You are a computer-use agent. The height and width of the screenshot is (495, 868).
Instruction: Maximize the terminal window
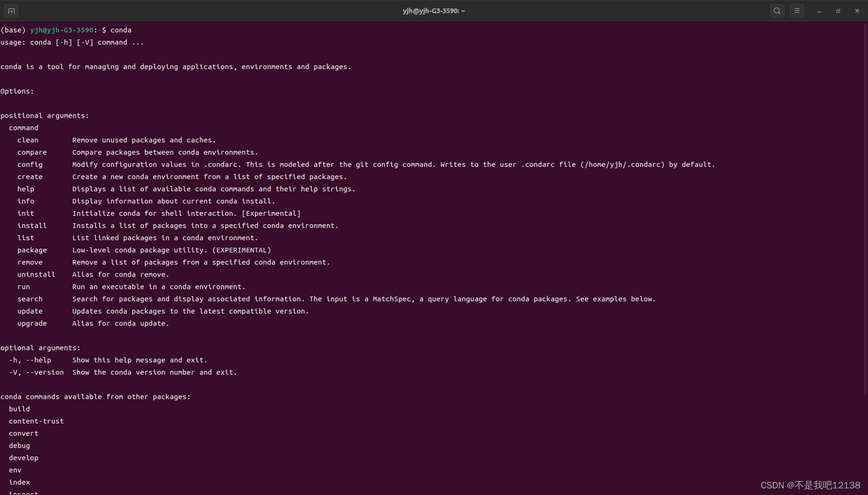(838, 11)
